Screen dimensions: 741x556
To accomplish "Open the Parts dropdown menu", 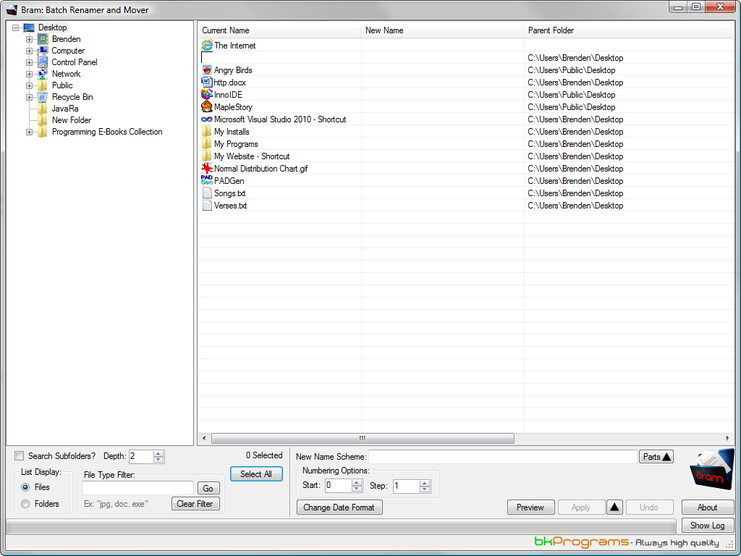I will (657, 457).
